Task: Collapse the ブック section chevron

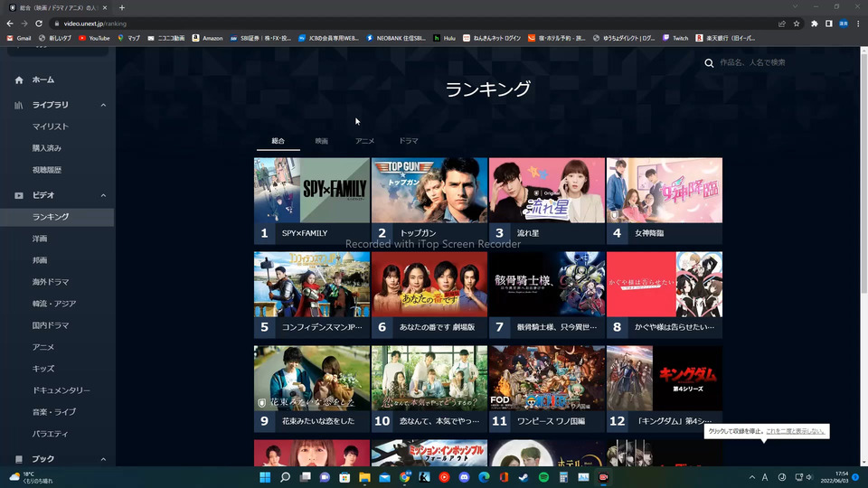Action: point(103,459)
